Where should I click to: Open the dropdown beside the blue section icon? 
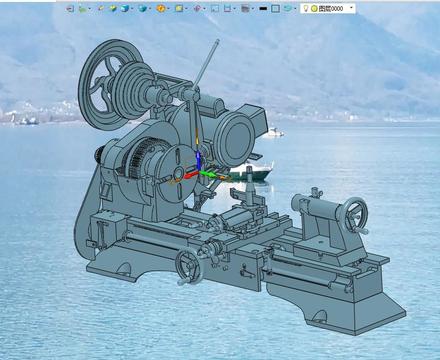(234, 8)
